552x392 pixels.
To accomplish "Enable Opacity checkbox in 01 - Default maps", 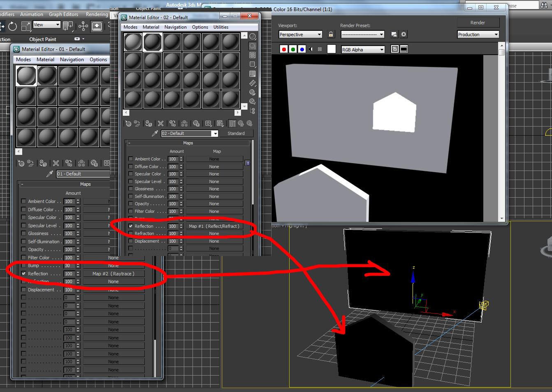I will click(x=23, y=249).
